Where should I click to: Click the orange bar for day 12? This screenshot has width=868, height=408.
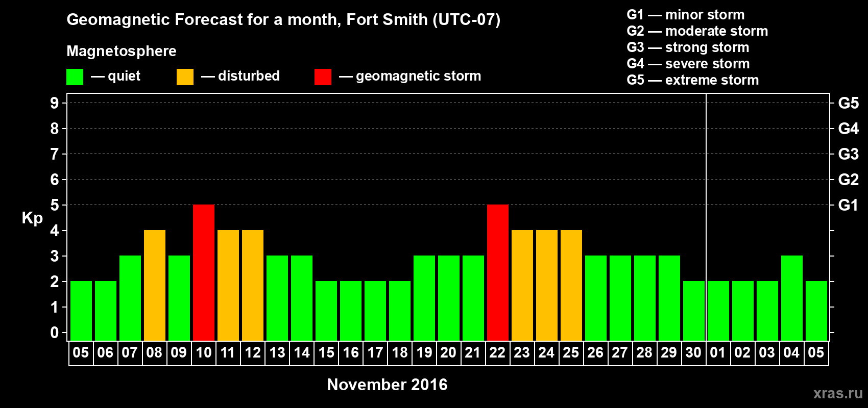253,285
